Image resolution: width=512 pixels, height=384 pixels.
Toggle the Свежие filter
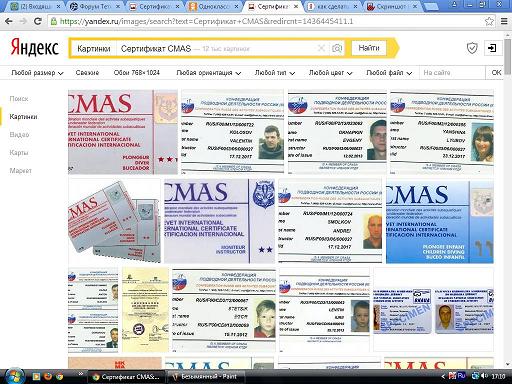87,73
